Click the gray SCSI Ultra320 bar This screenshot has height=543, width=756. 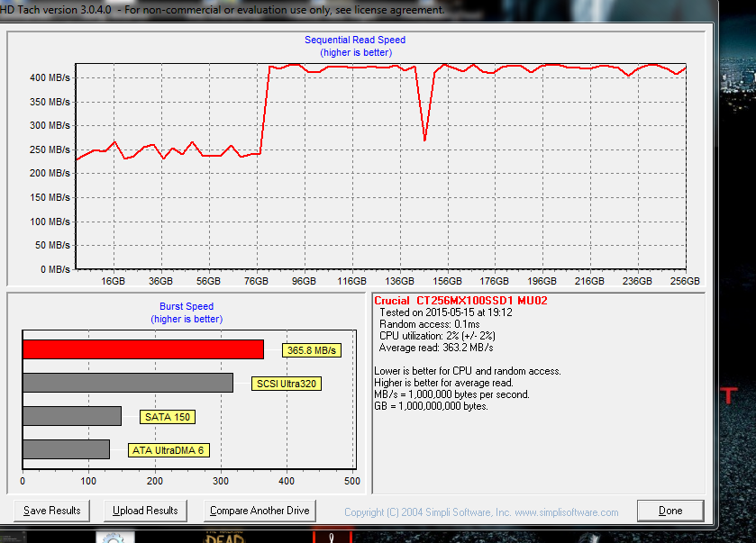point(128,383)
